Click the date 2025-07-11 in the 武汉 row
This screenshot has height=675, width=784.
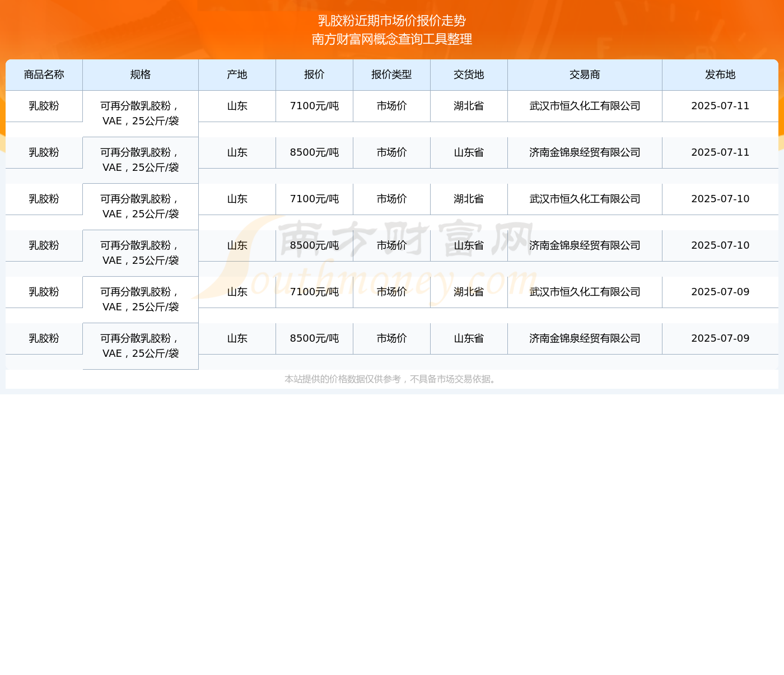720,106
